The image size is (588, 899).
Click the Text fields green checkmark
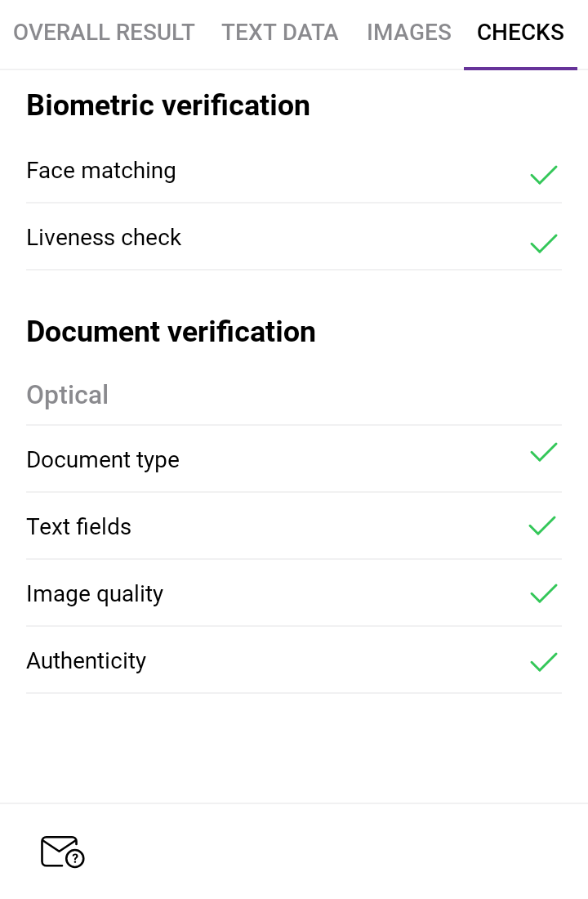(543, 526)
